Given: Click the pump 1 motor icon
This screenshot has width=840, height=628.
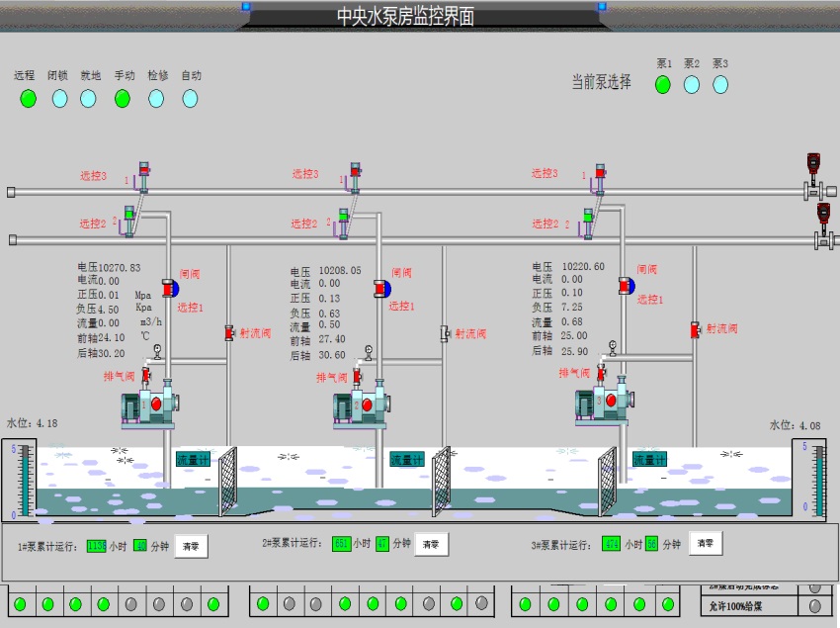Looking at the screenshot, I should [x=146, y=404].
